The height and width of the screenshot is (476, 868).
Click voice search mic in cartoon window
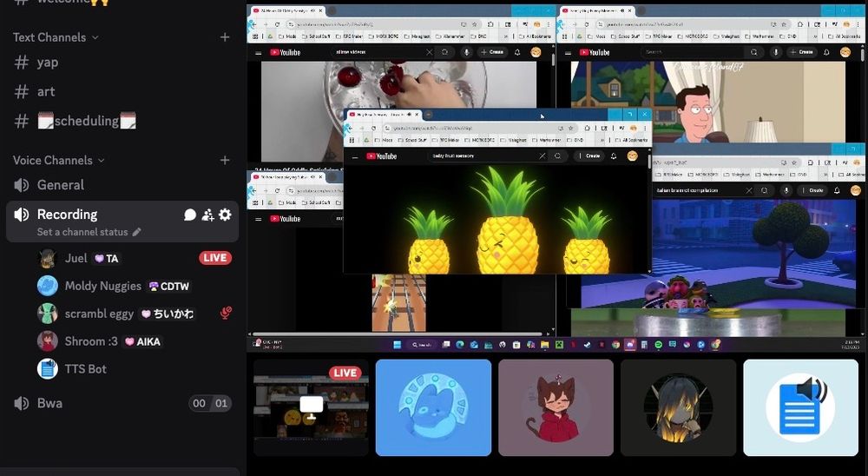[776, 52]
